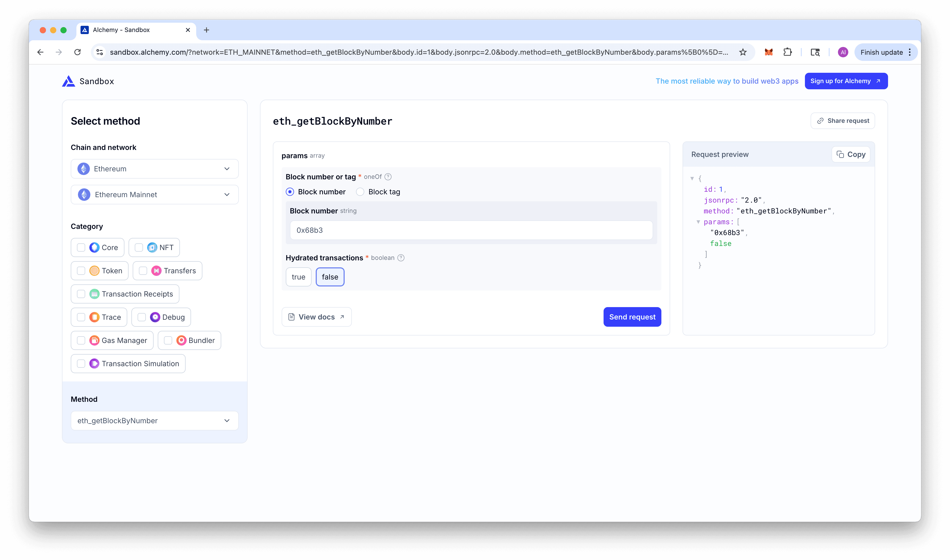Click the Send request button
Viewport: 950px width, 560px height.
point(632,317)
